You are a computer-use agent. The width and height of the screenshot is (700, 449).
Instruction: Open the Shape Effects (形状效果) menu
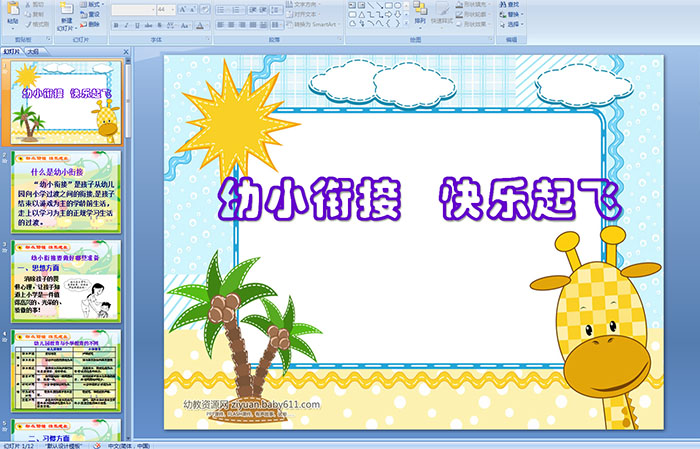(474, 24)
